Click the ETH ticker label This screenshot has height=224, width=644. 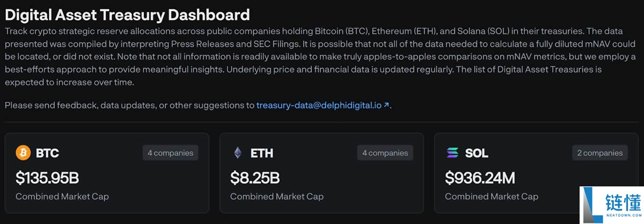point(262,154)
